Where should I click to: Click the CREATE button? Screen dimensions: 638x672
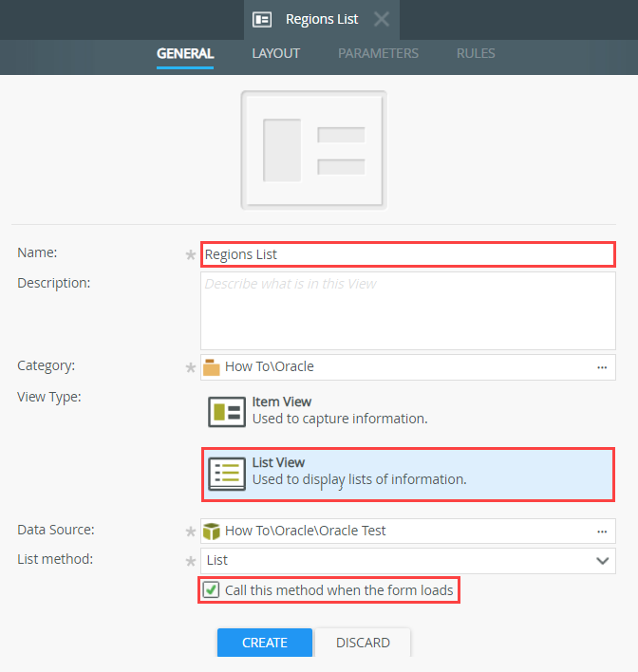coord(265,643)
